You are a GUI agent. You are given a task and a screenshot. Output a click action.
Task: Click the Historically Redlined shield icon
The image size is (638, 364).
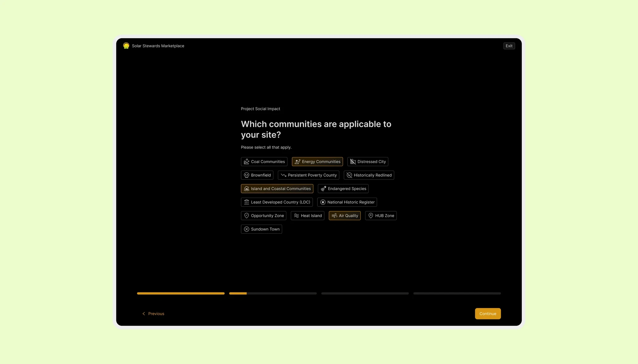pyautogui.click(x=349, y=175)
